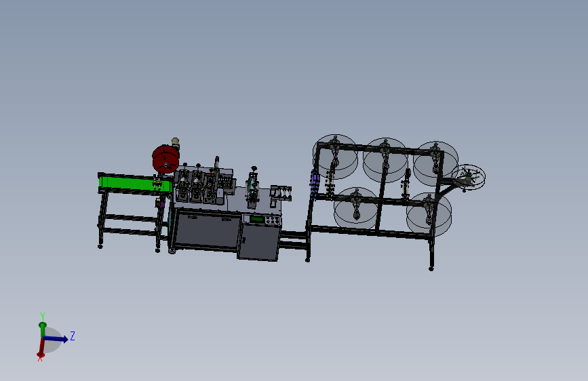Click the red X axis of the orientation triad
Screen dimensions: 588x381
[41, 348]
